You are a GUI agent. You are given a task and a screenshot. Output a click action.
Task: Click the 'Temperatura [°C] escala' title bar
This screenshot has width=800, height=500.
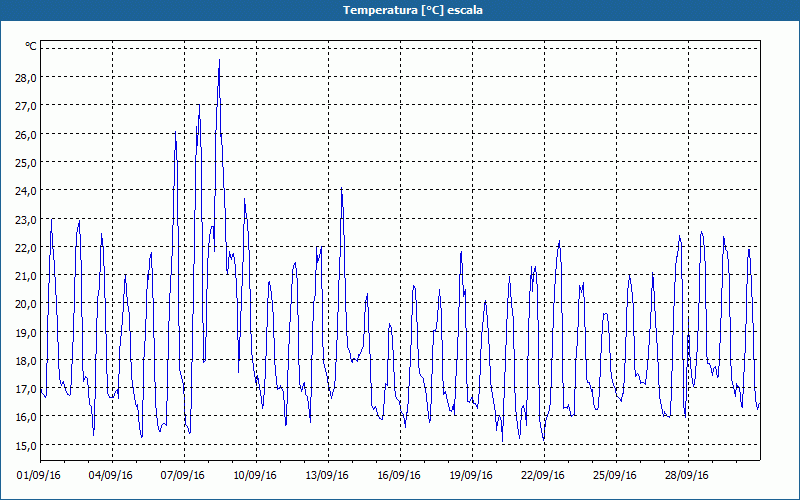pos(400,10)
